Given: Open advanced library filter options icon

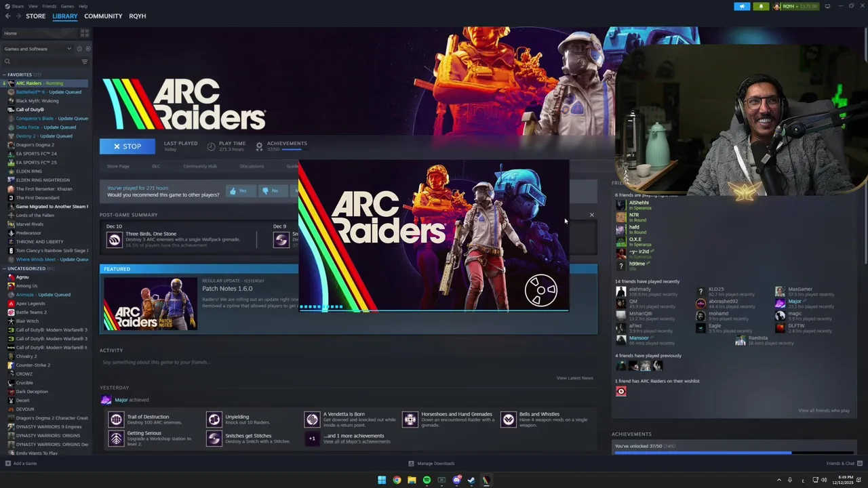Looking at the screenshot, I should pyautogui.click(x=84, y=62).
